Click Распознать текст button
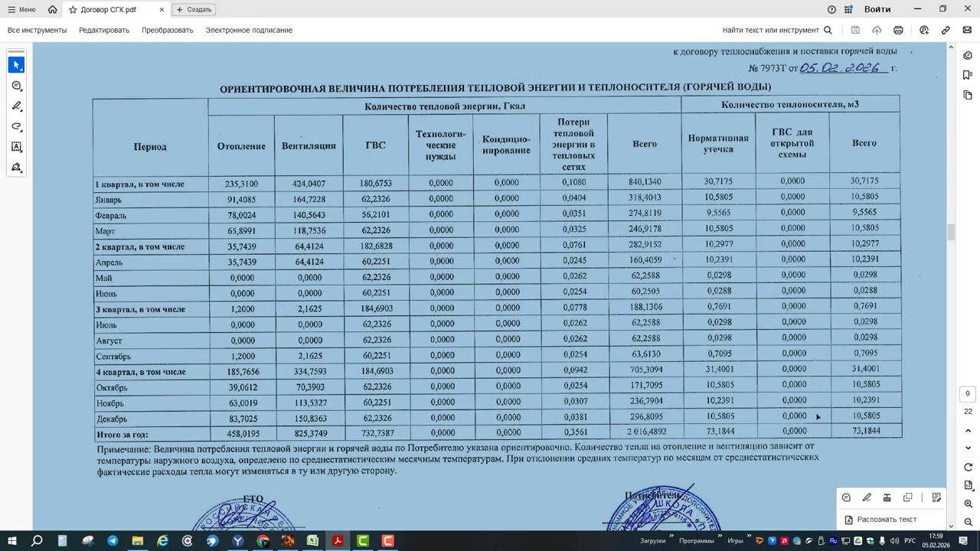 click(x=880, y=520)
